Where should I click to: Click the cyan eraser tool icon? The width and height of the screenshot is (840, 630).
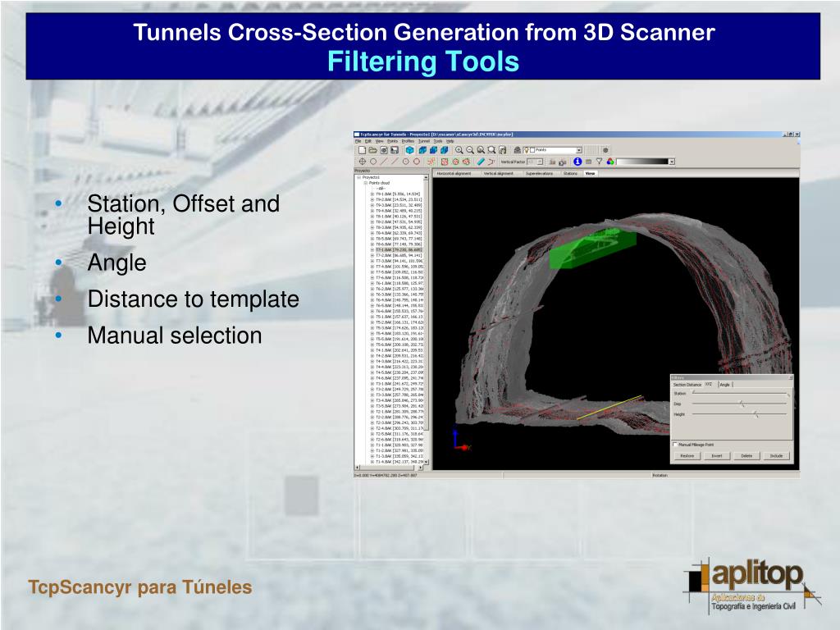click(481, 162)
